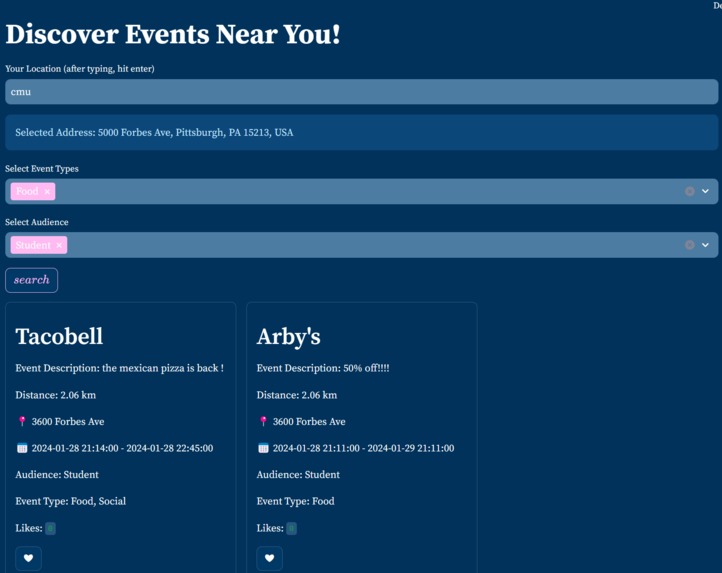The image size is (722, 573).
Task: Like the Tacobell event with heart button
Action: (x=29, y=558)
